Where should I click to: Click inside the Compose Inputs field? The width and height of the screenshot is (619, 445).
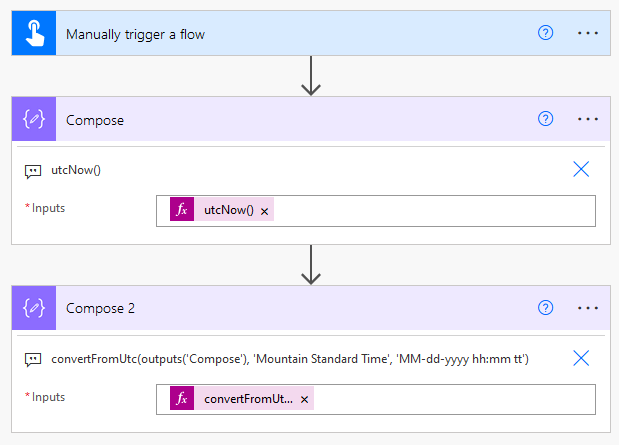430,210
